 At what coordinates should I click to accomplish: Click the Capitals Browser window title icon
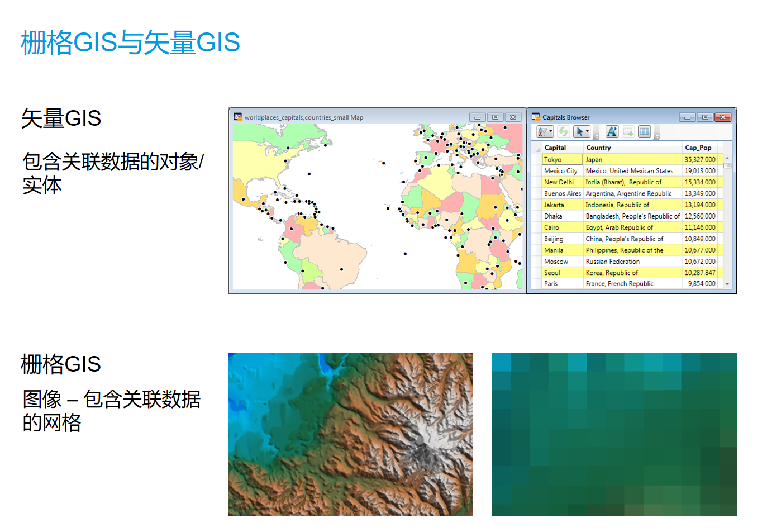click(536, 117)
